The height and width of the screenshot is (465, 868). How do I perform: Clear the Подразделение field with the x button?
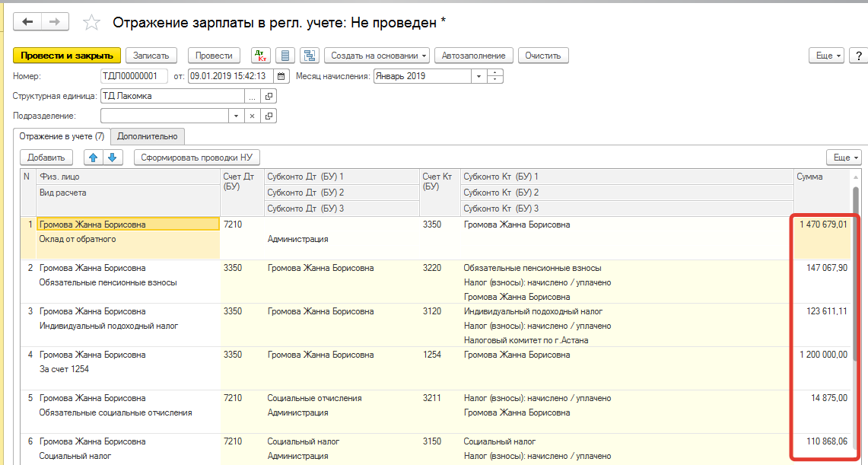253,116
